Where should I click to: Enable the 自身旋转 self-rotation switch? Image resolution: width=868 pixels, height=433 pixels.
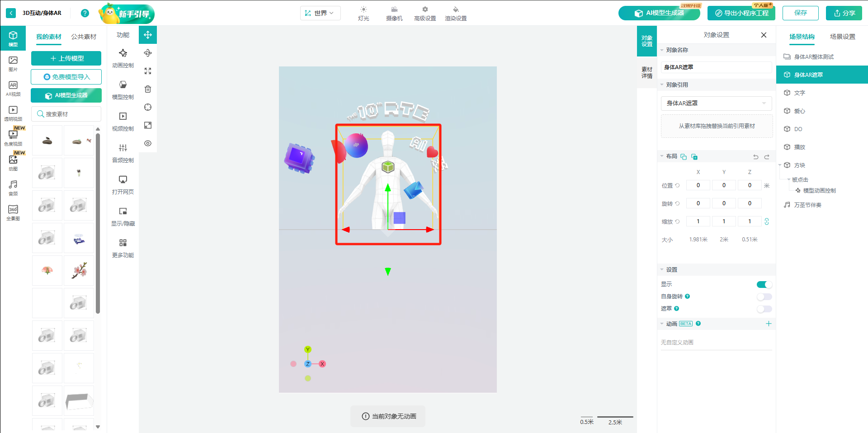coord(764,297)
